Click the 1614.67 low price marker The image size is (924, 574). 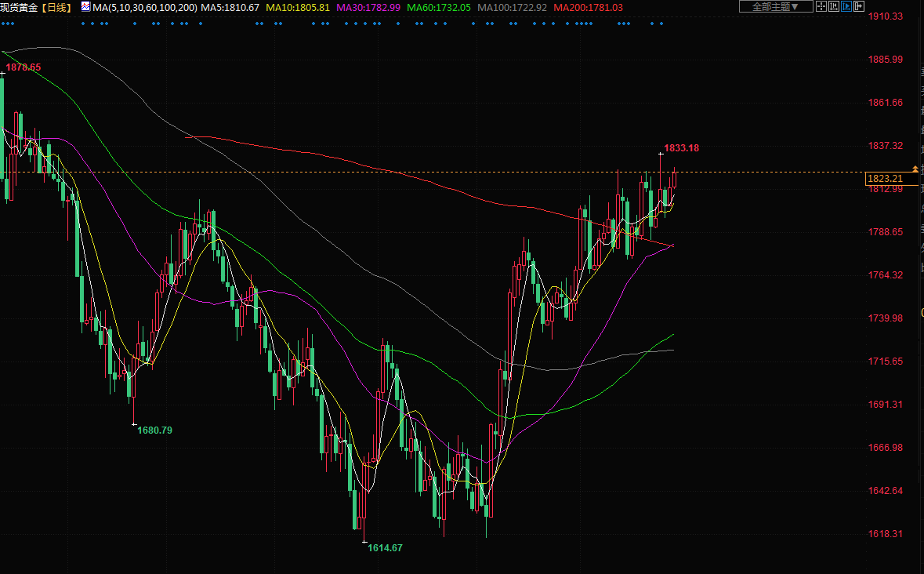tap(385, 547)
